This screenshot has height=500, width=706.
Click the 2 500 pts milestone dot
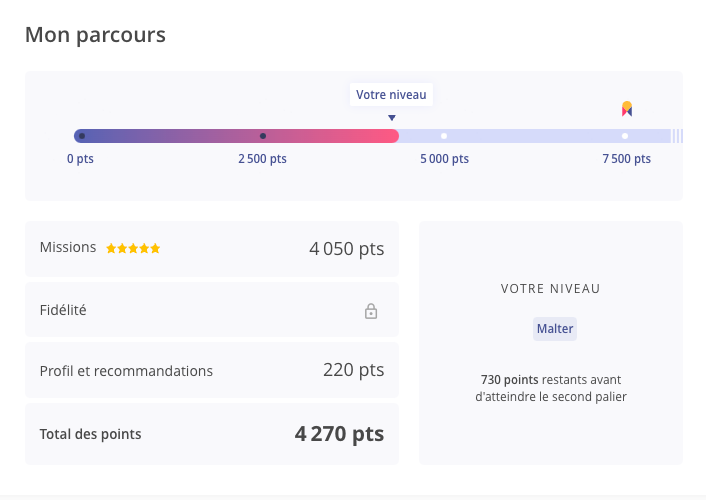coord(263,136)
